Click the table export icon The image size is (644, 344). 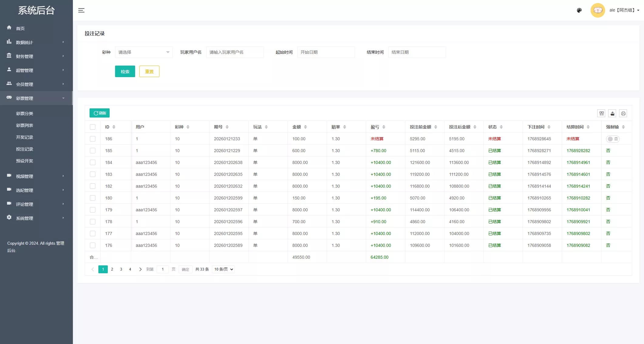[612, 114]
